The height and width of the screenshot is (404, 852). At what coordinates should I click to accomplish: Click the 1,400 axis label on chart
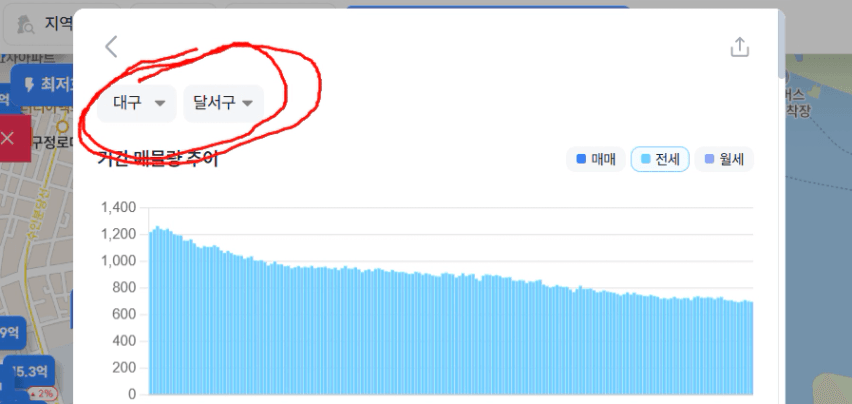click(x=118, y=207)
